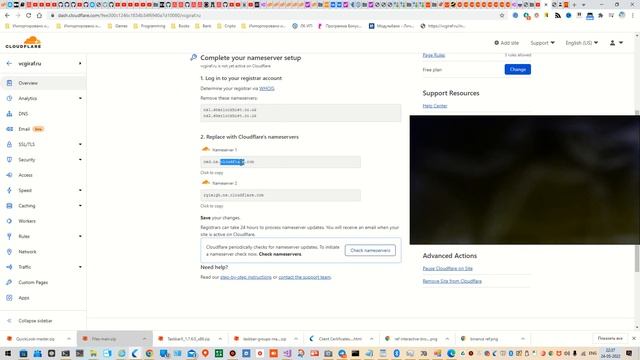Open the DNS sidebar icon
Viewport: 640px width, 360px height.
pos(9,114)
